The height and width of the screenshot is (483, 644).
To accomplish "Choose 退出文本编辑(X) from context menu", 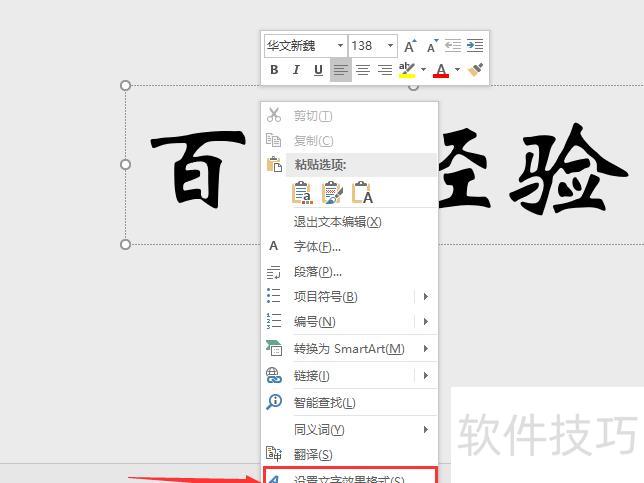I will [x=350, y=222].
